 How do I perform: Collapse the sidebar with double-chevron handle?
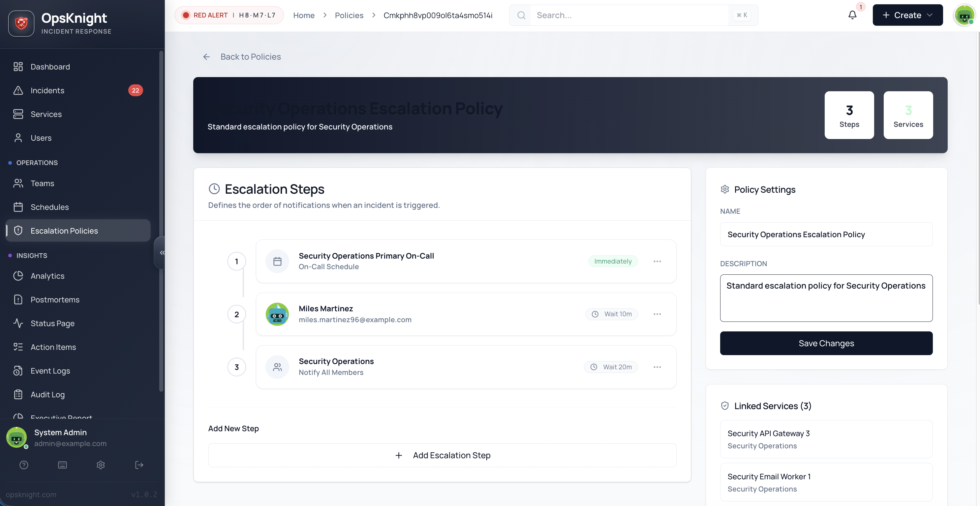pyautogui.click(x=162, y=252)
